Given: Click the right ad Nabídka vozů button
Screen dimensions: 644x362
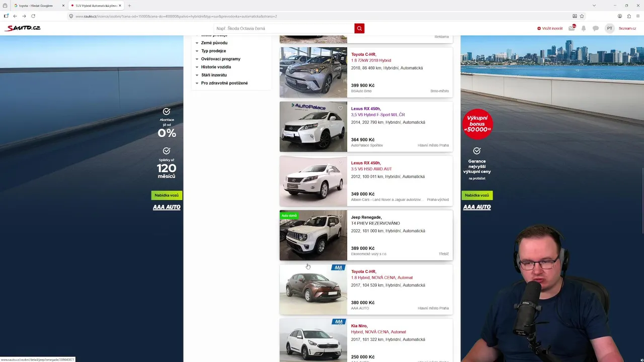Looking at the screenshot, I should [x=477, y=195].
